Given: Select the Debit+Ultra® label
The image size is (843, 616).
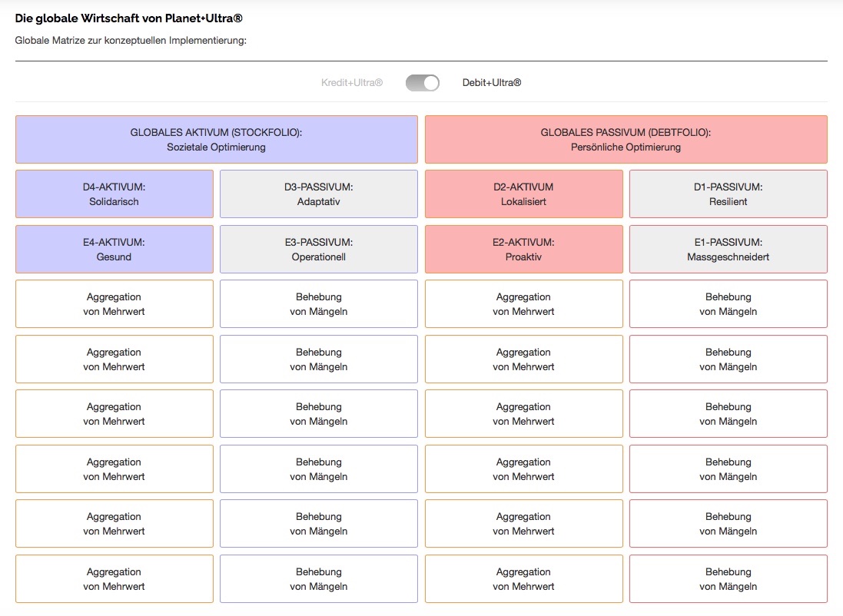Looking at the screenshot, I should tap(491, 83).
